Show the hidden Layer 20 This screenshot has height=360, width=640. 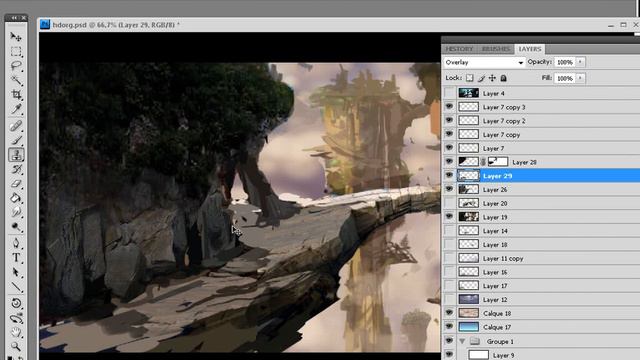449,203
